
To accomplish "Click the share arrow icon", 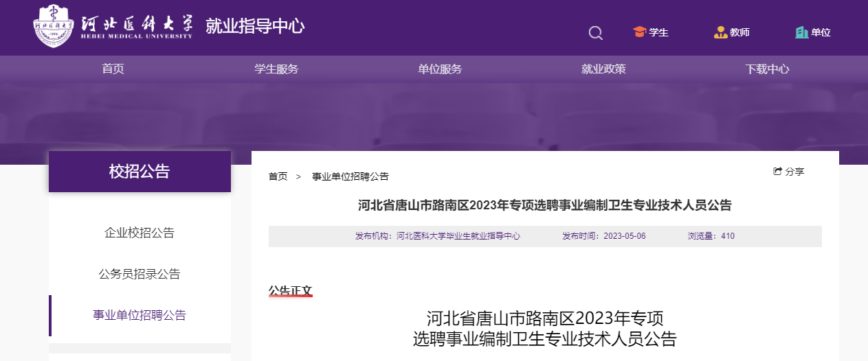I will (778, 172).
